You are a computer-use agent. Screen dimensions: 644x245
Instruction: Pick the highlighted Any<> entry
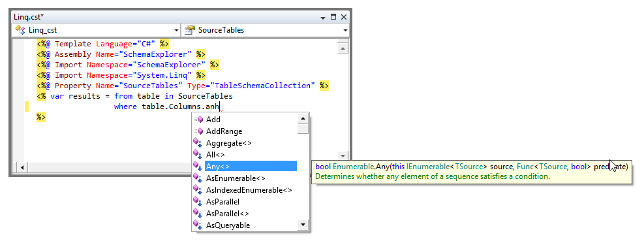click(x=251, y=167)
